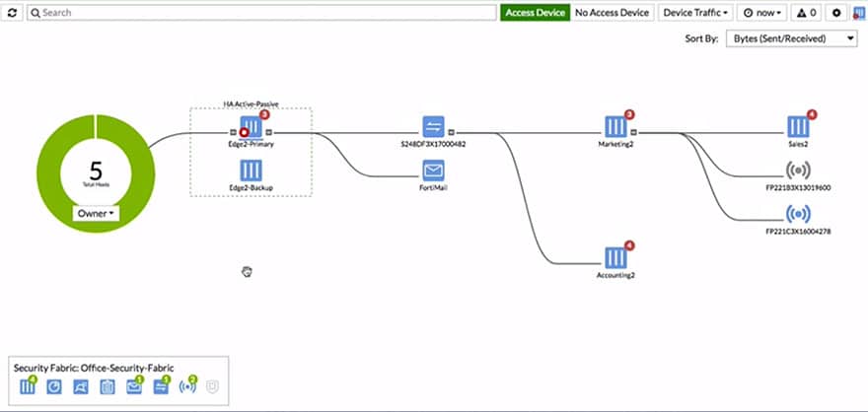Select the FP221C3X16004278 access point icon
Viewport: 868px width, 412px height.
798,214
